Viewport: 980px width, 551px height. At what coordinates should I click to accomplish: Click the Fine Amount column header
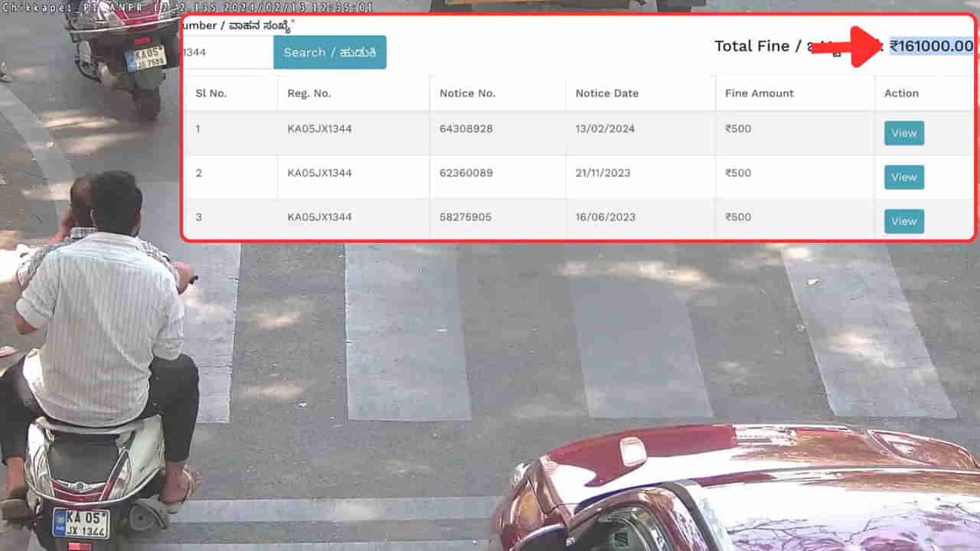click(759, 93)
